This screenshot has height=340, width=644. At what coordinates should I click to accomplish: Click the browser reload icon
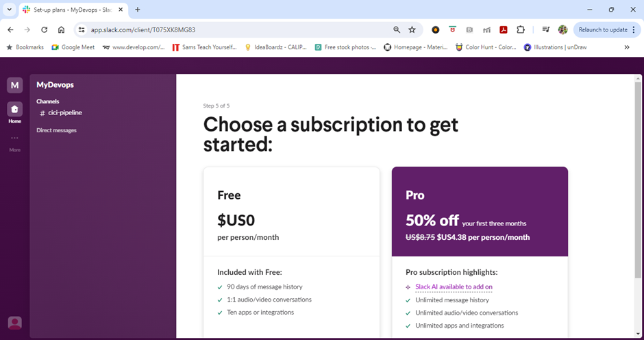coord(45,30)
